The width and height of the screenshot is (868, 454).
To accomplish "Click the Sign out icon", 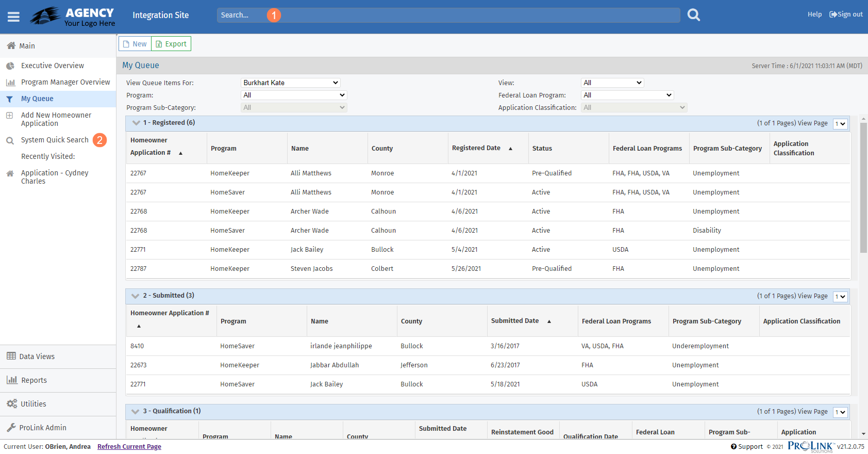I will click(x=832, y=14).
